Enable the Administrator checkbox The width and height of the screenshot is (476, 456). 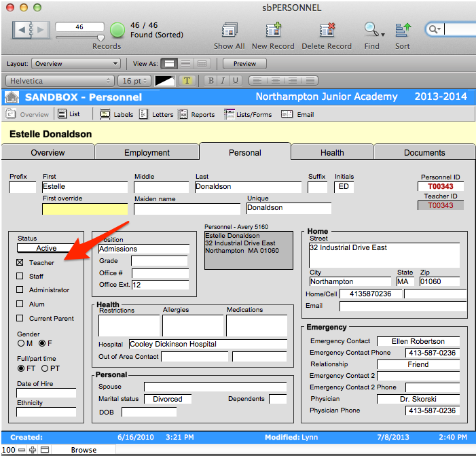[x=20, y=290]
